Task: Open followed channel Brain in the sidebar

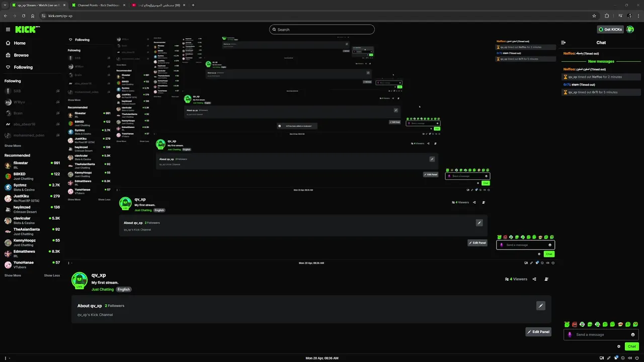Action: (x=32, y=114)
